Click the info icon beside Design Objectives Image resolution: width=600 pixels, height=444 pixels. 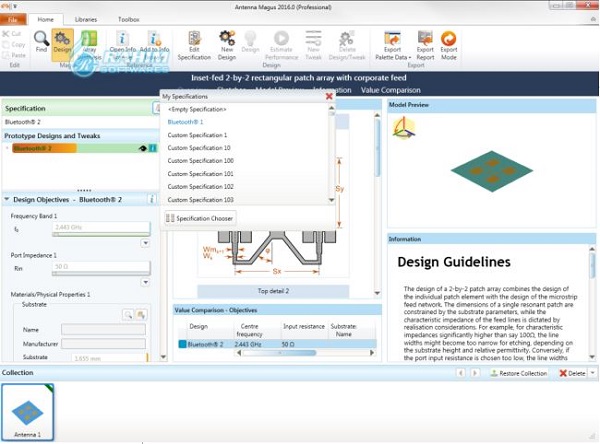[x=152, y=199]
